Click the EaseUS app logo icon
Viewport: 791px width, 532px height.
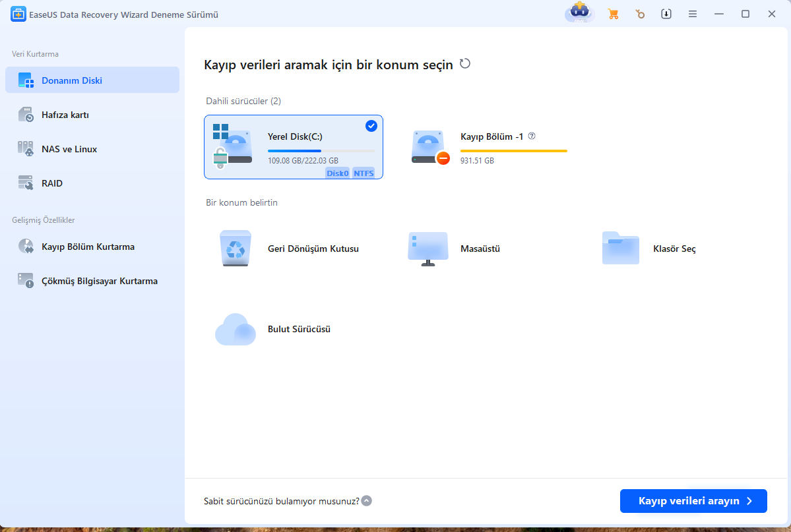click(x=18, y=14)
